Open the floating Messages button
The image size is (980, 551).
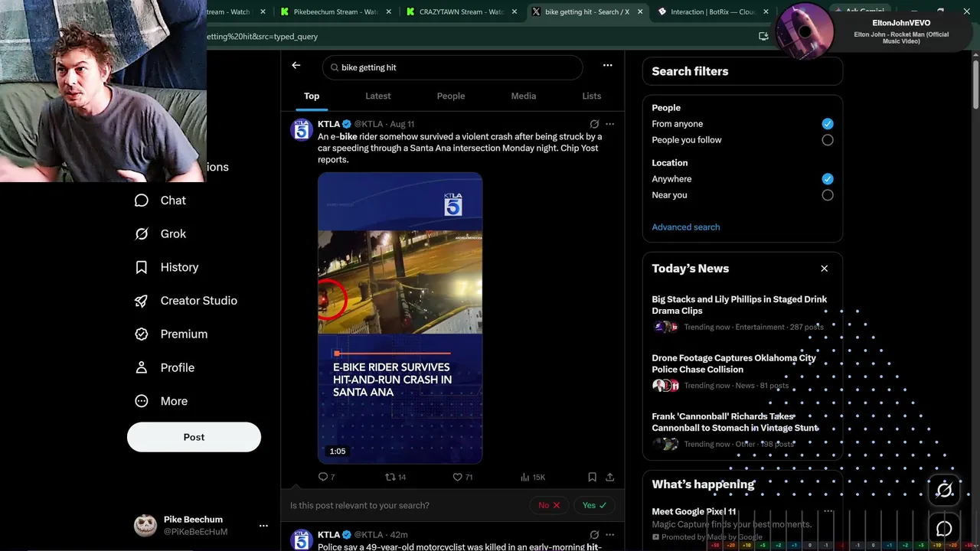945,529
